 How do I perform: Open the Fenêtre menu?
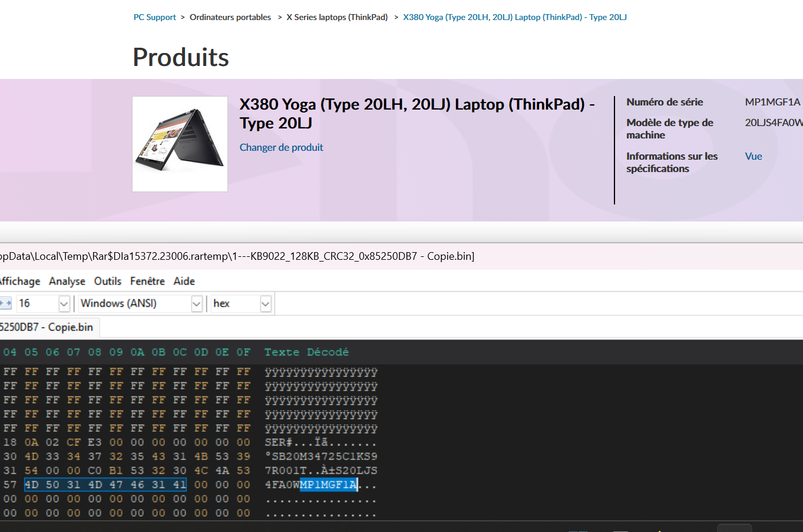tap(147, 281)
